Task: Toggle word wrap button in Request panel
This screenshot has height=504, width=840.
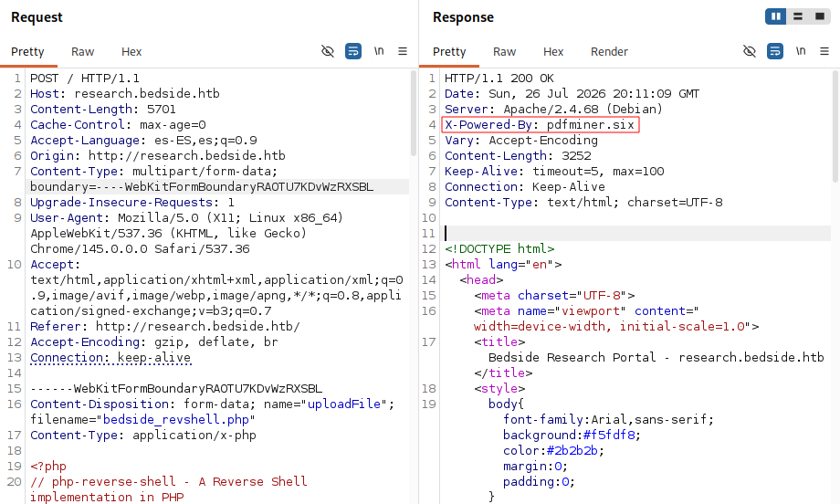Action: (353, 51)
